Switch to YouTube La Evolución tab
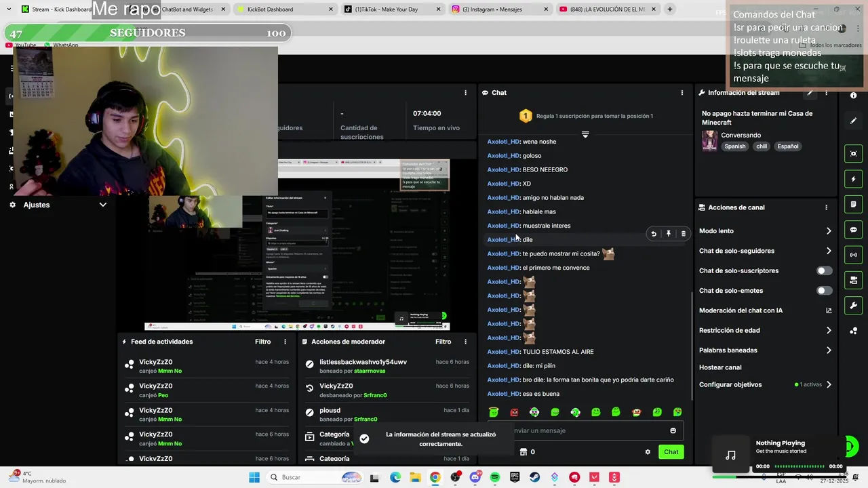Image resolution: width=868 pixels, height=488 pixels. coord(608,9)
